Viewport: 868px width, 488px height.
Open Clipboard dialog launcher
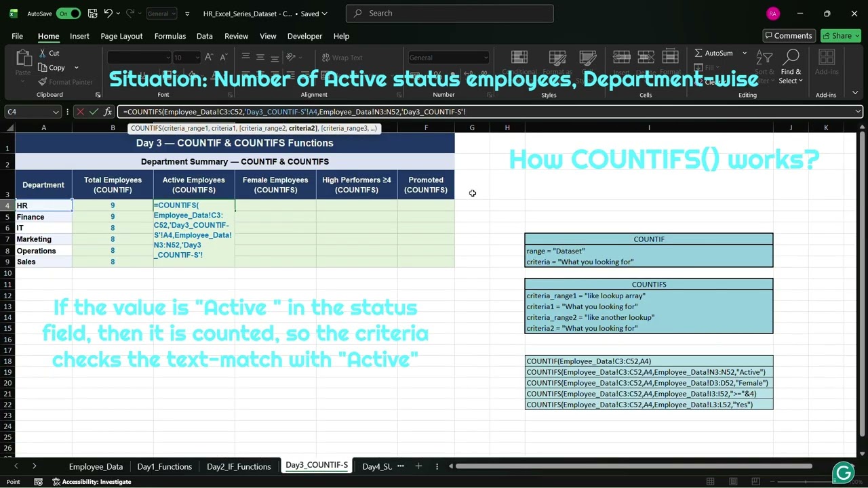[x=98, y=95]
